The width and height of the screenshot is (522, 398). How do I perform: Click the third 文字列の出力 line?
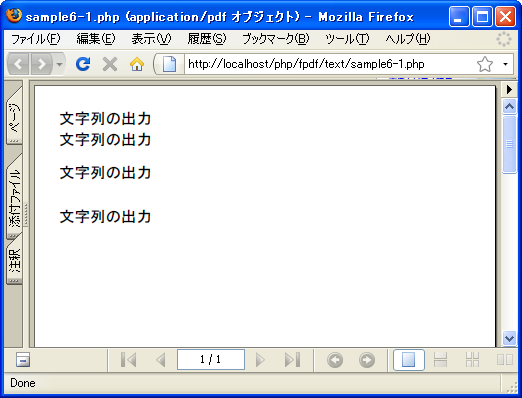105,173
